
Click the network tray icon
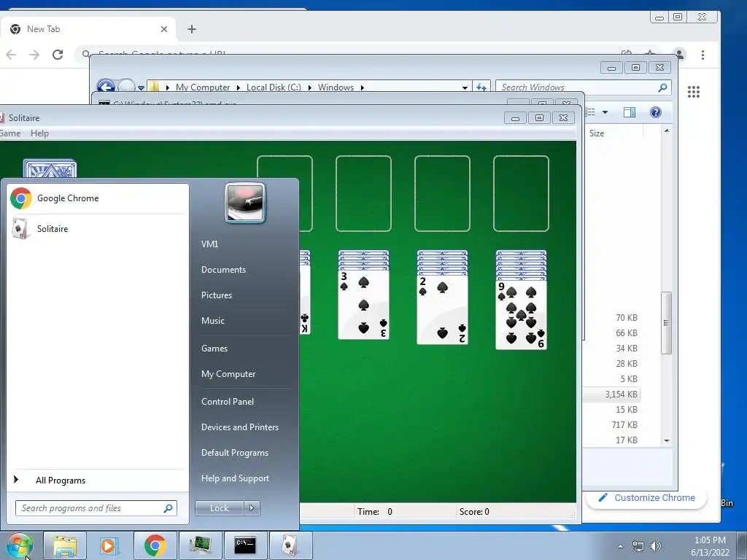tap(638, 546)
